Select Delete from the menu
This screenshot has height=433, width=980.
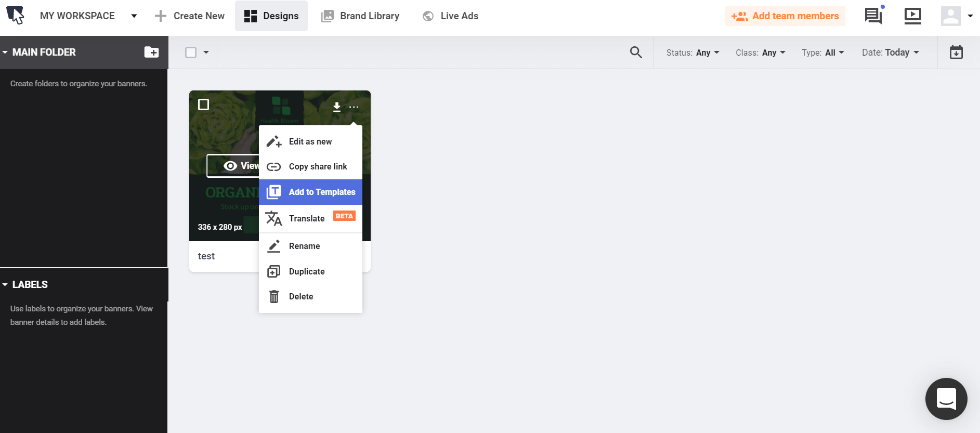coord(310,296)
